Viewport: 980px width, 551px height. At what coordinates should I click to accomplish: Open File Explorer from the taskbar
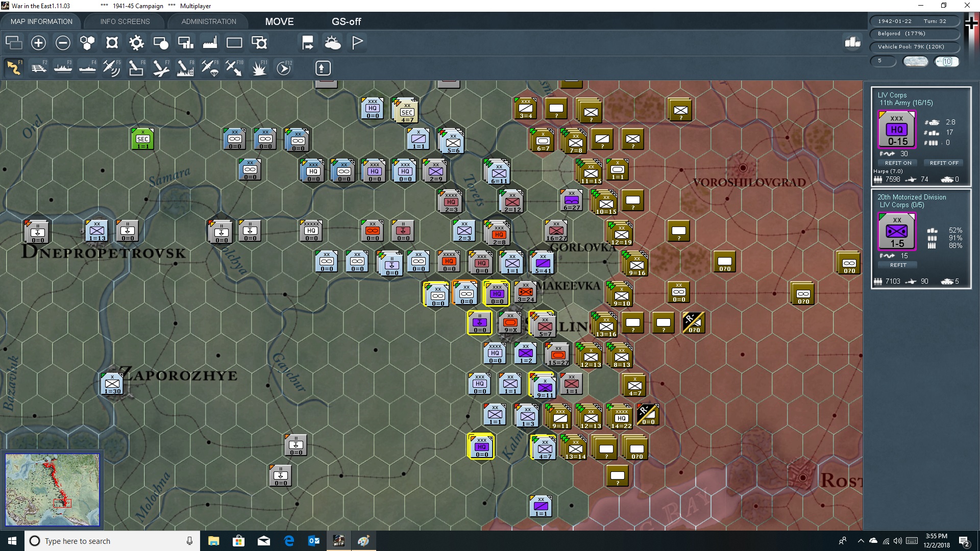coord(213,541)
